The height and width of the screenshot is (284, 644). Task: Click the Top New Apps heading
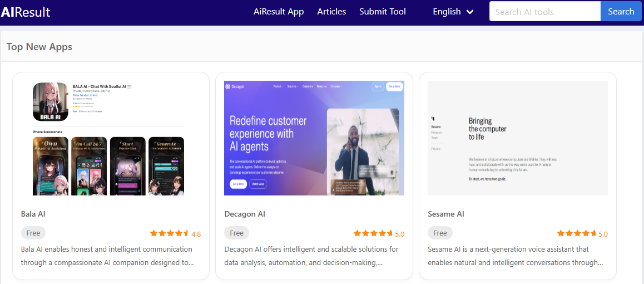click(x=39, y=46)
